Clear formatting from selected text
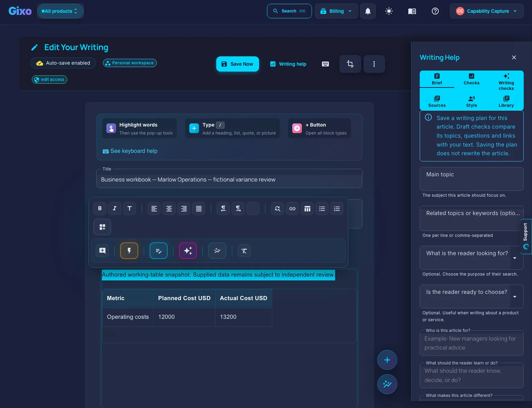The image size is (532, 408). (244, 251)
